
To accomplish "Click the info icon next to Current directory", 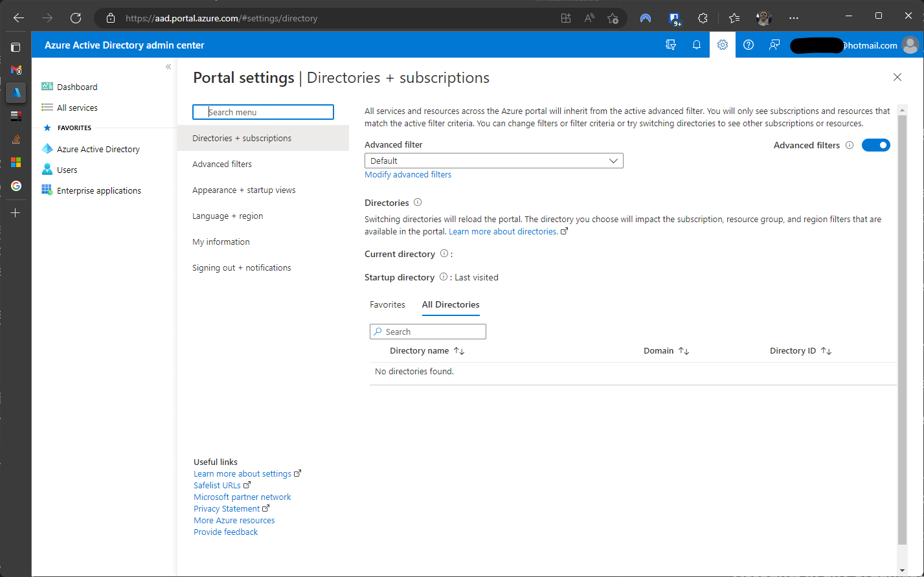I will (x=444, y=254).
